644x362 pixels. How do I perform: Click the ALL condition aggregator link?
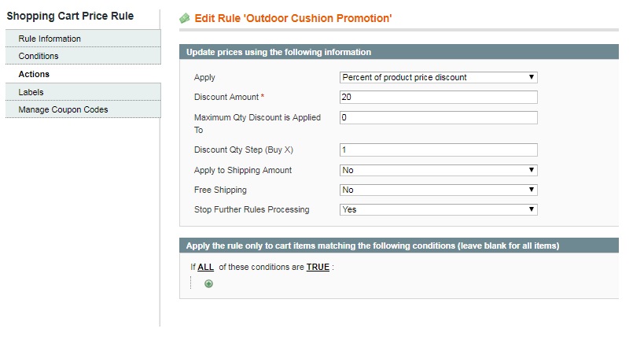205,267
